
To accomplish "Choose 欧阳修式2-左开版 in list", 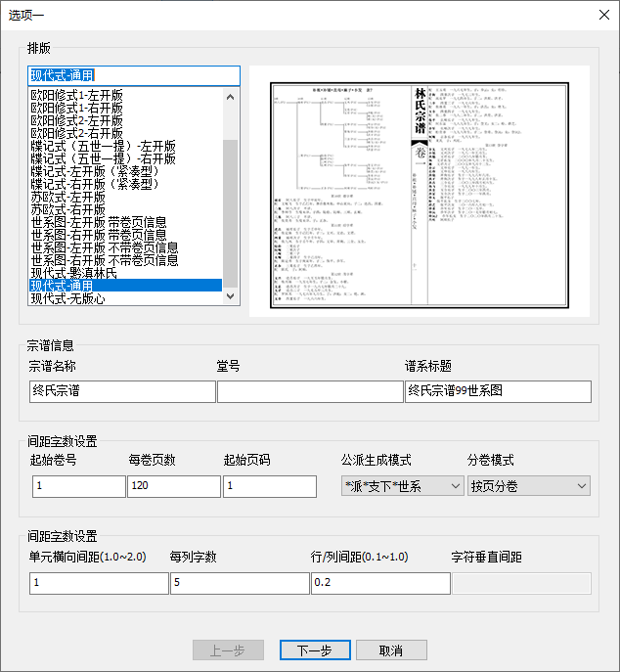I will click(125, 120).
